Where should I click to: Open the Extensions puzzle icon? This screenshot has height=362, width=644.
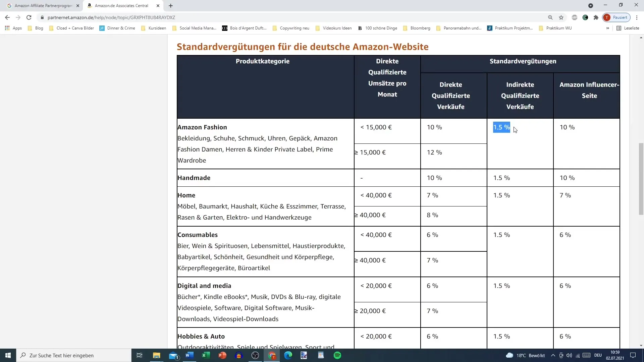[596, 17]
